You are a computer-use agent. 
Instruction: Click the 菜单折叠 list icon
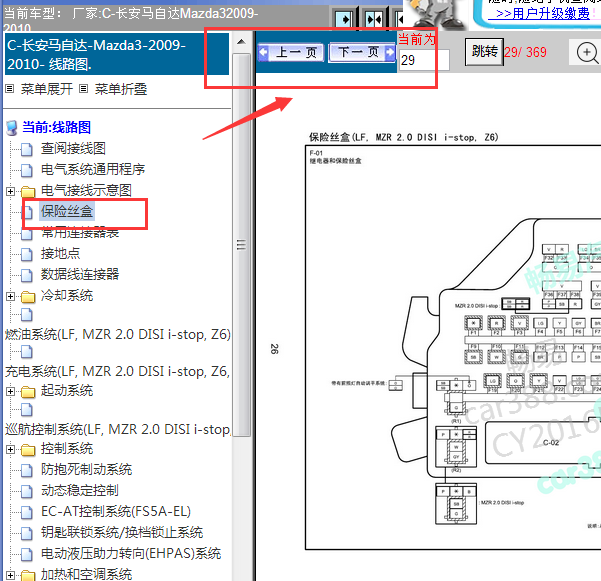coord(84,89)
